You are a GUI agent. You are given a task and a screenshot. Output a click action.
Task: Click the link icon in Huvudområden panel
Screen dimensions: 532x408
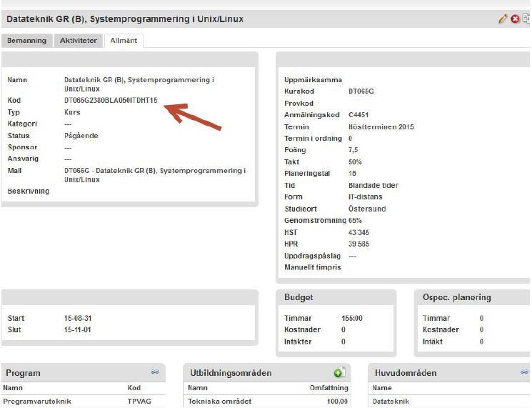525,372
